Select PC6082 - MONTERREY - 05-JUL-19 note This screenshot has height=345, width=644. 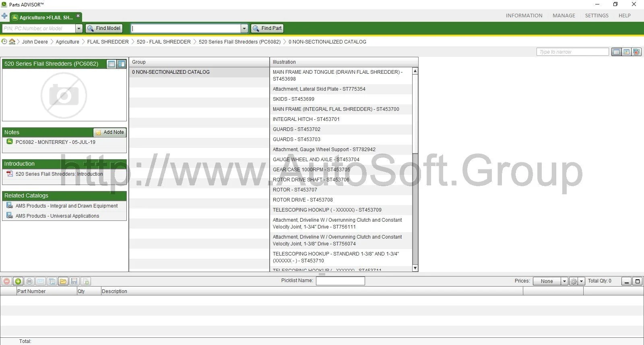pos(55,142)
